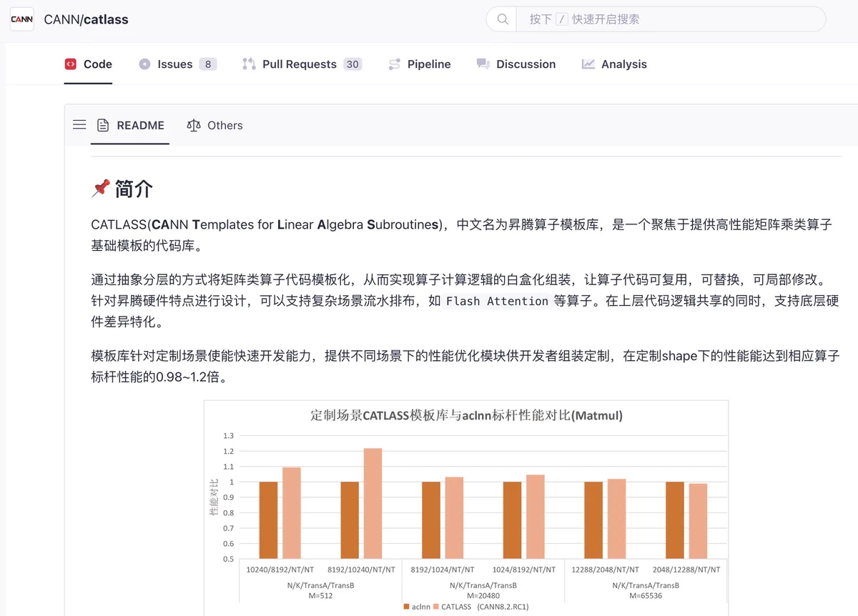Click the 10240/8192/NT/NT chart axis label

[x=280, y=570]
